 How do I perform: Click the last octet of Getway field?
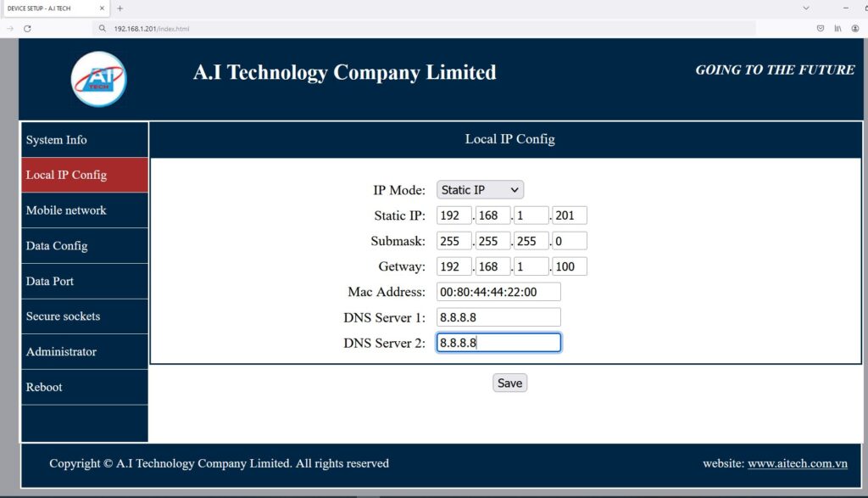coord(569,266)
